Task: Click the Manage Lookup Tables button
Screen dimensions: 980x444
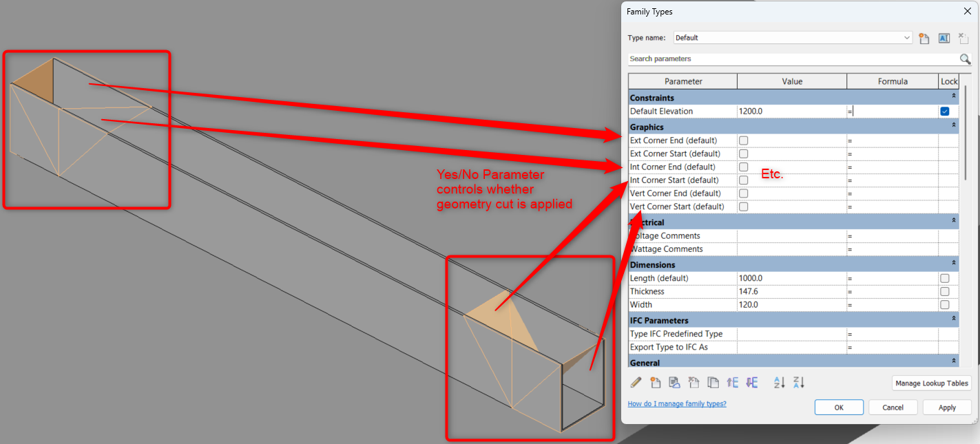Action: 931,383
